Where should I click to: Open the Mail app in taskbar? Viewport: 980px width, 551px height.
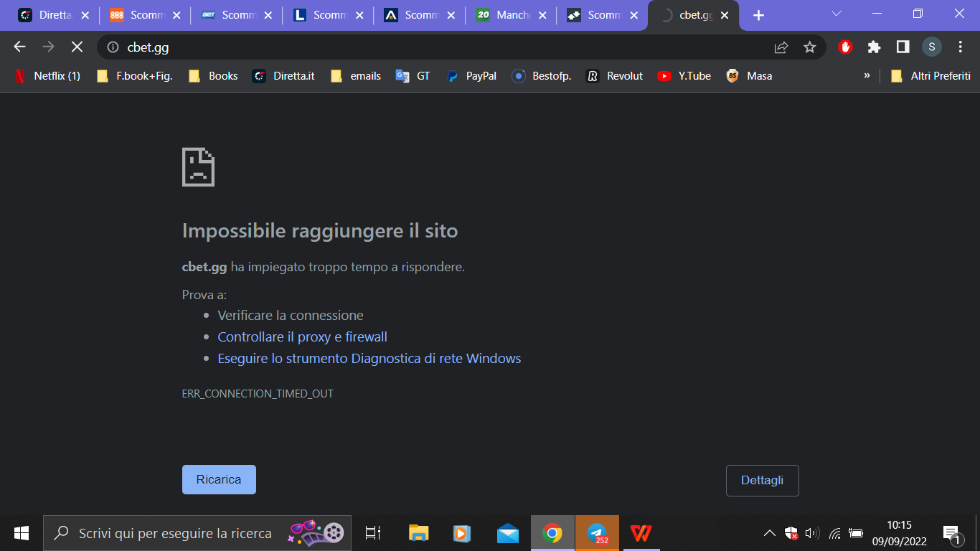pyautogui.click(x=508, y=533)
